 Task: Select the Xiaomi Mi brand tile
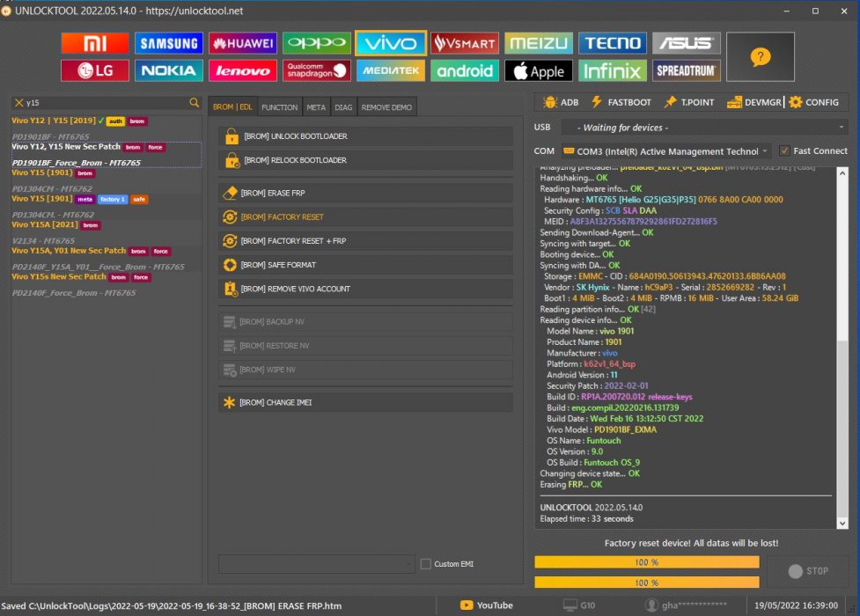coord(95,43)
